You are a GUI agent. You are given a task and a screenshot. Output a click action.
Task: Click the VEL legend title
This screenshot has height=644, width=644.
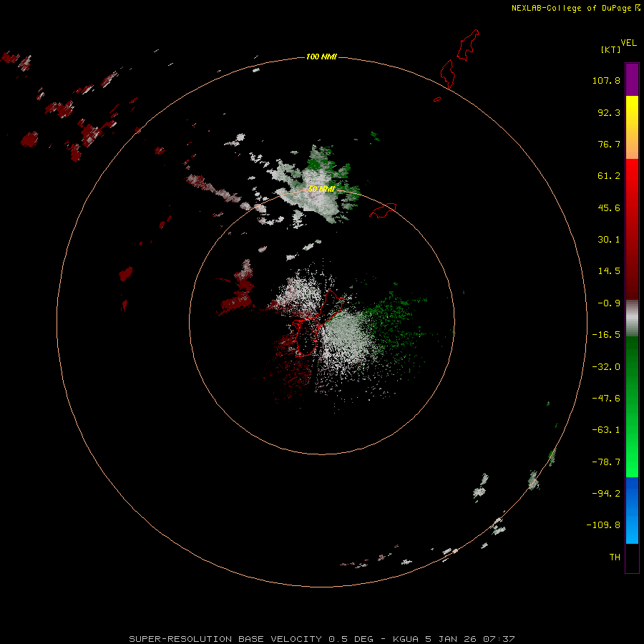(628, 43)
